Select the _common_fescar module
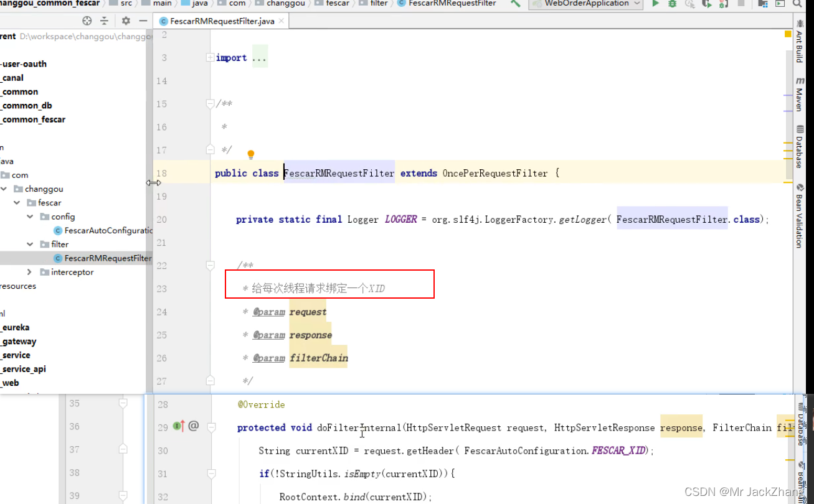Screen dimensions: 814x504 [x=34, y=119]
